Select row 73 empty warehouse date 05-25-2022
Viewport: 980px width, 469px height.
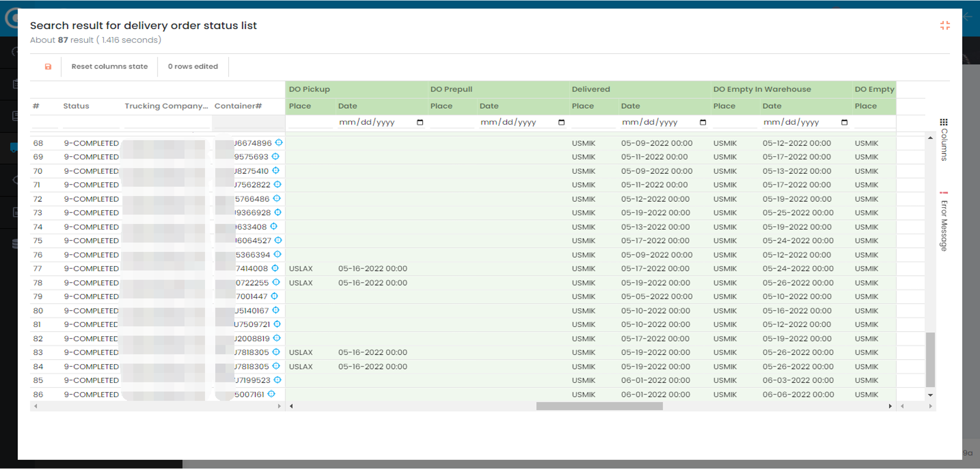click(798, 213)
